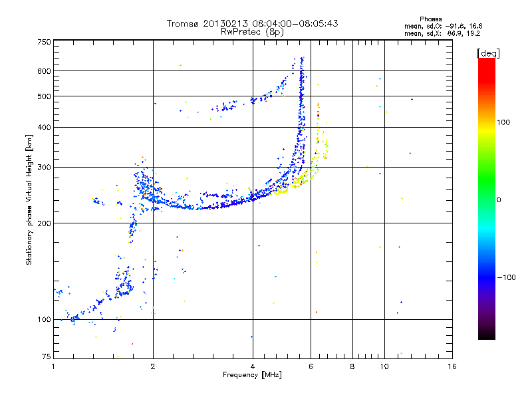The image size is (532, 399).
Task: Click the x-axis '1' tick label
Action: (x=53, y=366)
